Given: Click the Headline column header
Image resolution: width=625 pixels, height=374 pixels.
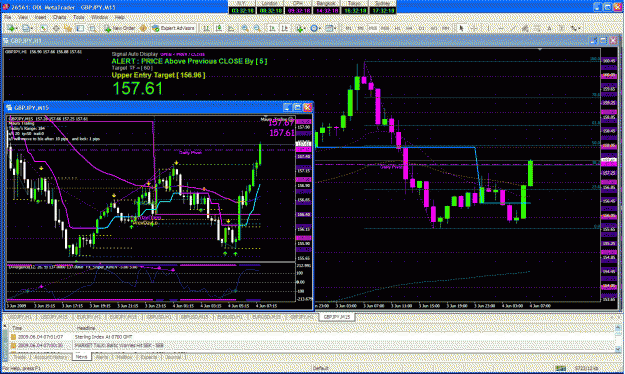Looking at the screenshot, I should [x=86, y=328].
